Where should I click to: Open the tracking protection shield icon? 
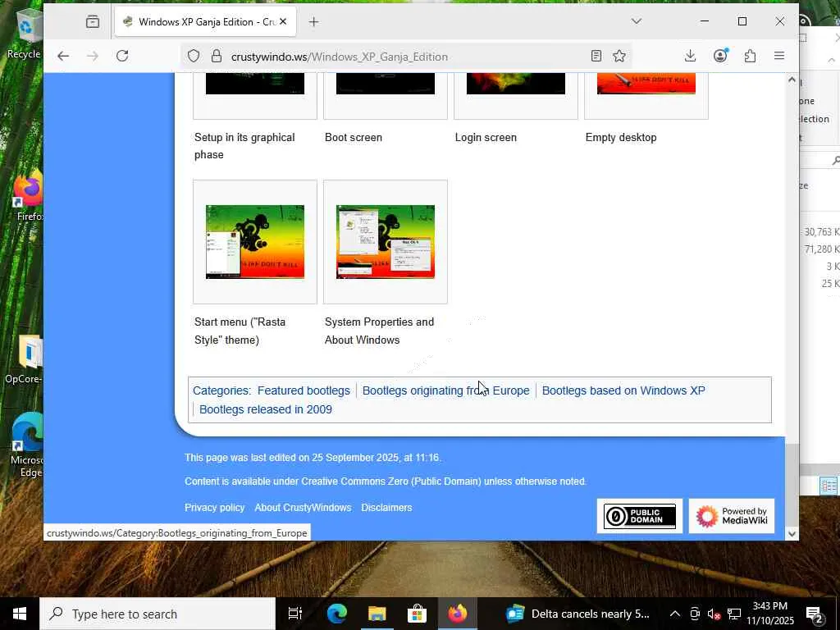(194, 57)
